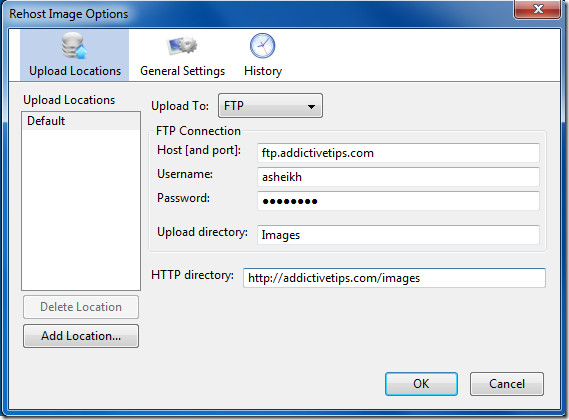Expand the Upload To FTP dropdown
Image resolution: width=569 pixels, height=420 pixels.
(x=270, y=106)
